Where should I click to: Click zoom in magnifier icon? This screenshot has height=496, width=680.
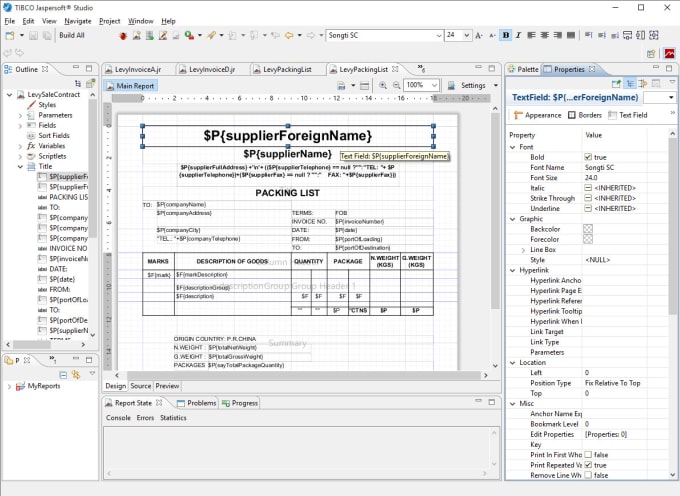tap(383, 85)
